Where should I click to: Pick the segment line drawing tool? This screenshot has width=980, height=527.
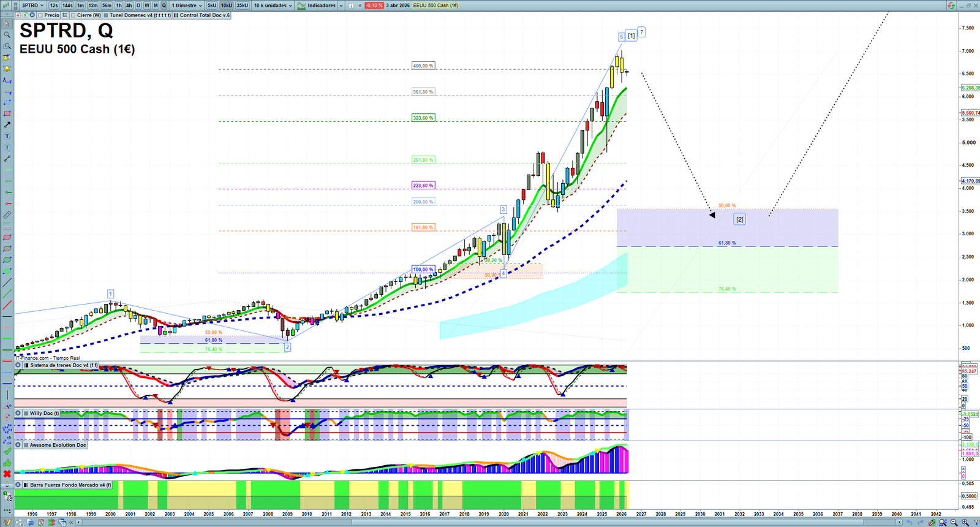(7, 159)
